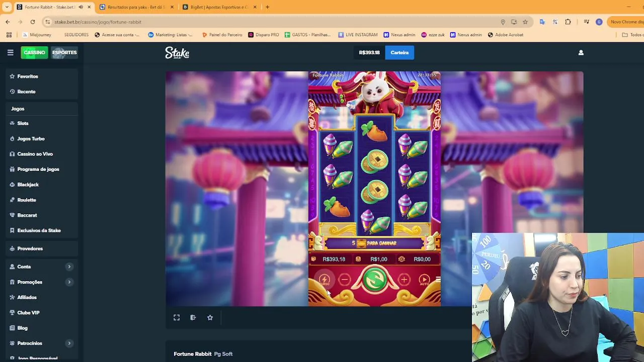Open Painel do Parceiro bookmark
This screenshot has width=644, height=362.
pyautogui.click(x=222, y=35)
